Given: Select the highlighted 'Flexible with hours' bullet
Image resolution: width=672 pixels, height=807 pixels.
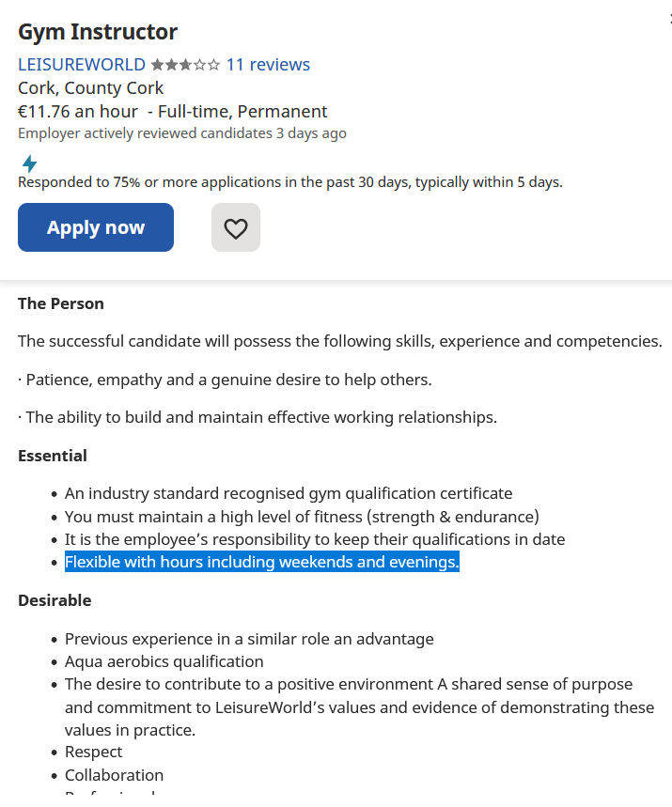Looking at the screenshot, I should tap(261, 562).
